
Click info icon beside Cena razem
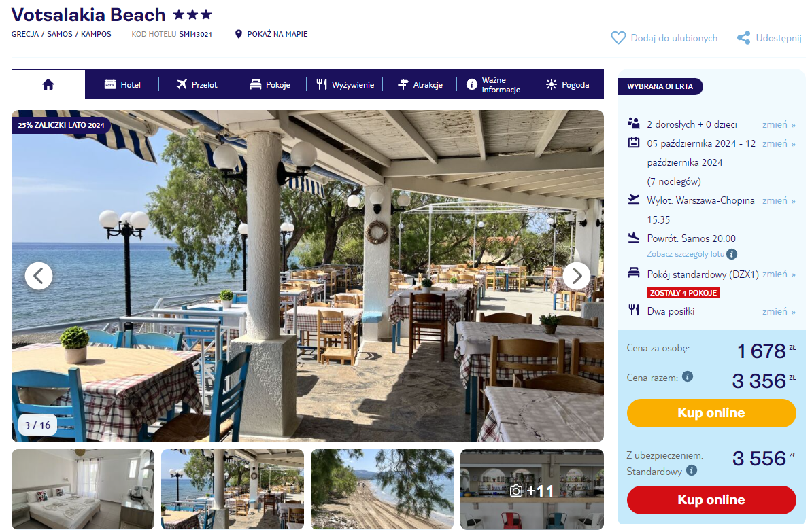[x=687, y=376]
